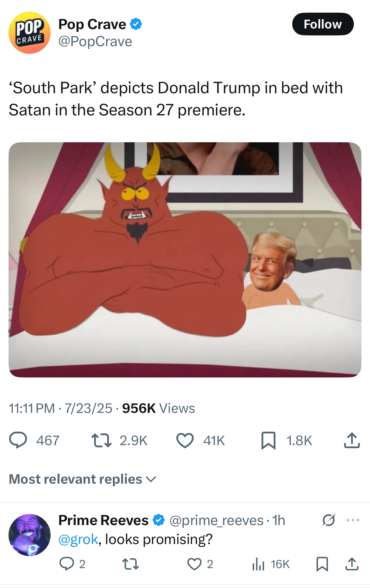Open the Pop Crave profile avatar
Viewport: 370px width, 588px height.
tap(29, 33)
